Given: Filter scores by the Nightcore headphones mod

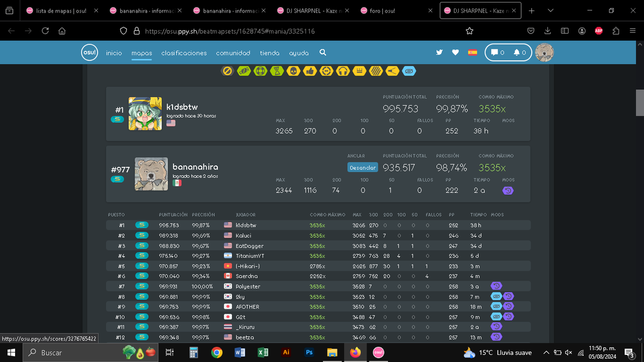Looking at the screenshot, I should click(343, 71).
